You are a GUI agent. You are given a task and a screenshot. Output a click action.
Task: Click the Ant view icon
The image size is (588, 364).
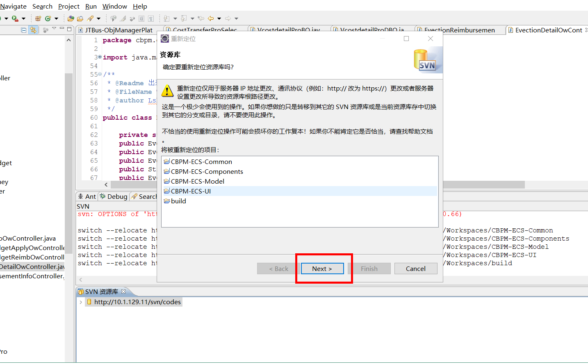coord(81,196)
